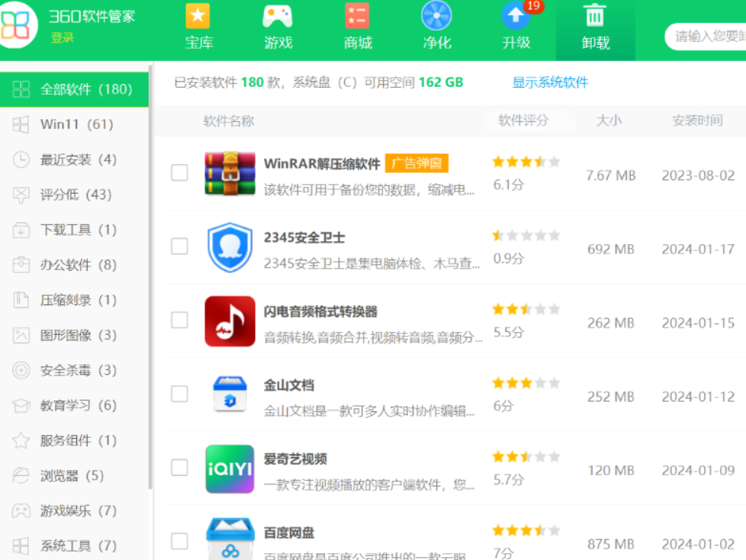Image resolution: width=746 pixels, height=560 pixels.
Task: Click the 2345安全卫士 shield icon
Action: pyautogui.click(x=230, y=247)
